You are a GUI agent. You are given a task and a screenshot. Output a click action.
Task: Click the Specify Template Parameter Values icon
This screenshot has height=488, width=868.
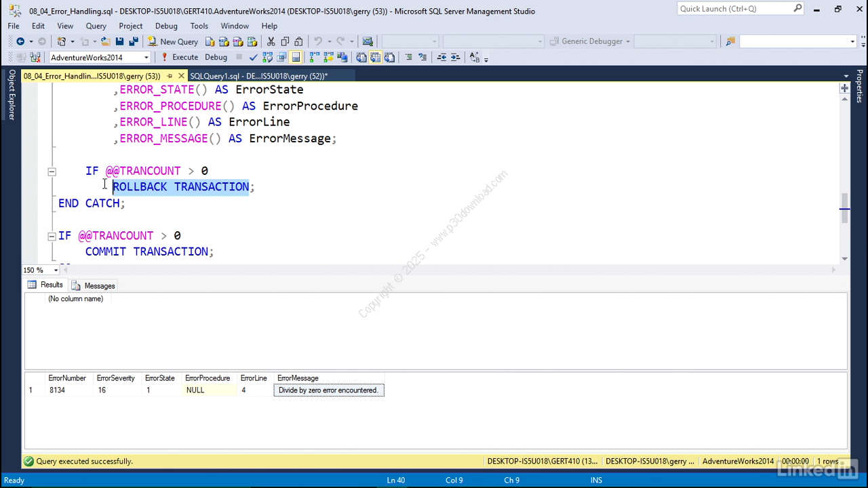click(x=474, y=57)
